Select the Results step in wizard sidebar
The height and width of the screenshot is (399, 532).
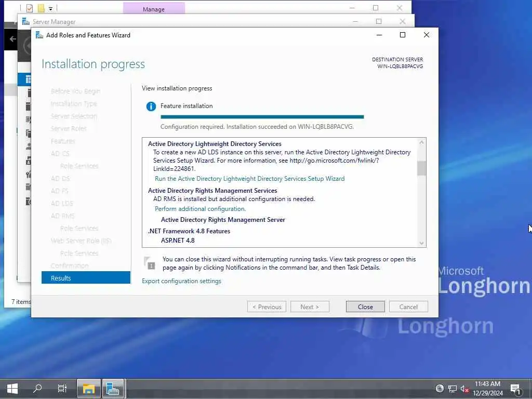(86, 278)
